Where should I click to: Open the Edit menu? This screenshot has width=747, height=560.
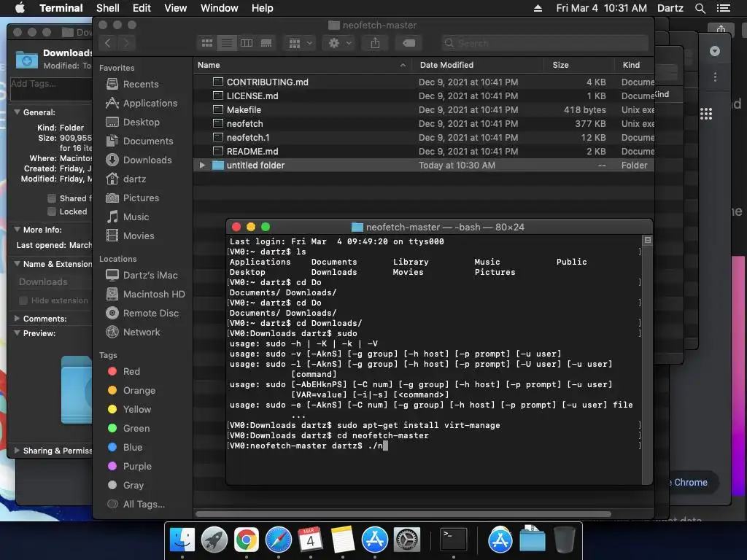pos(142,8)
